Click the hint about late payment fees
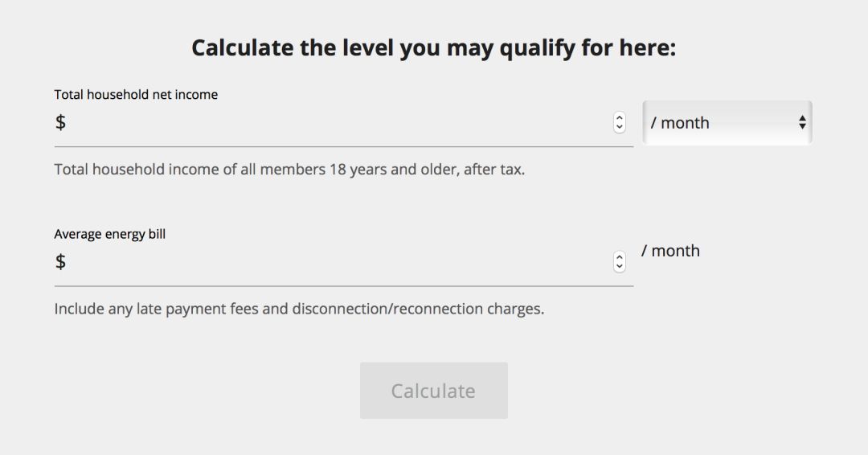The image size is (868, 455). (299, 309)
